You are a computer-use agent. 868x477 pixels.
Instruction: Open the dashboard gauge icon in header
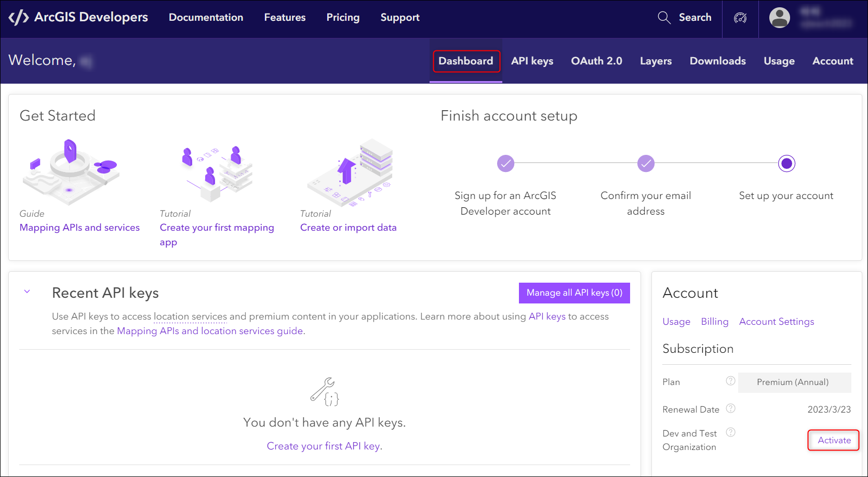tap(740, 18)
